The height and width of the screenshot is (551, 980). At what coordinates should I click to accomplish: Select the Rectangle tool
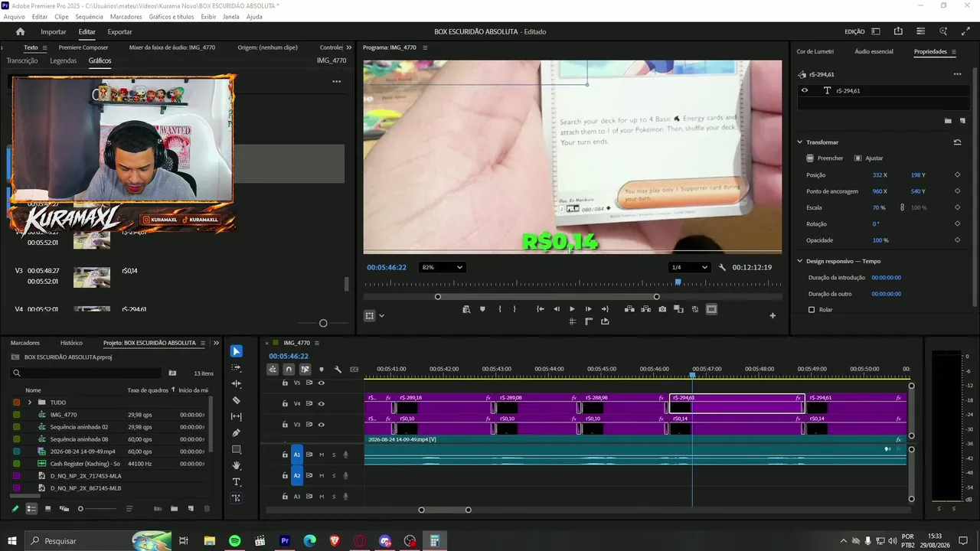(x=237, y=449)
